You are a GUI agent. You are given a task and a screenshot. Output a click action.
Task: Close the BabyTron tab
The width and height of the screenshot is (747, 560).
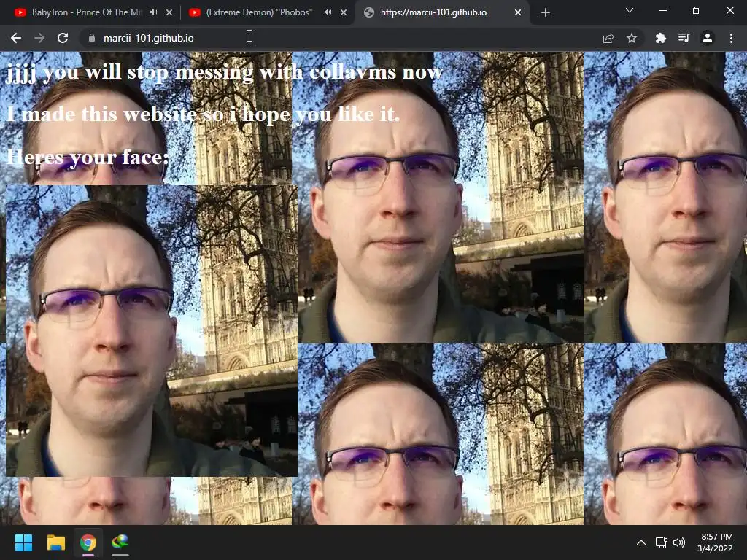(x=169, y=12)
